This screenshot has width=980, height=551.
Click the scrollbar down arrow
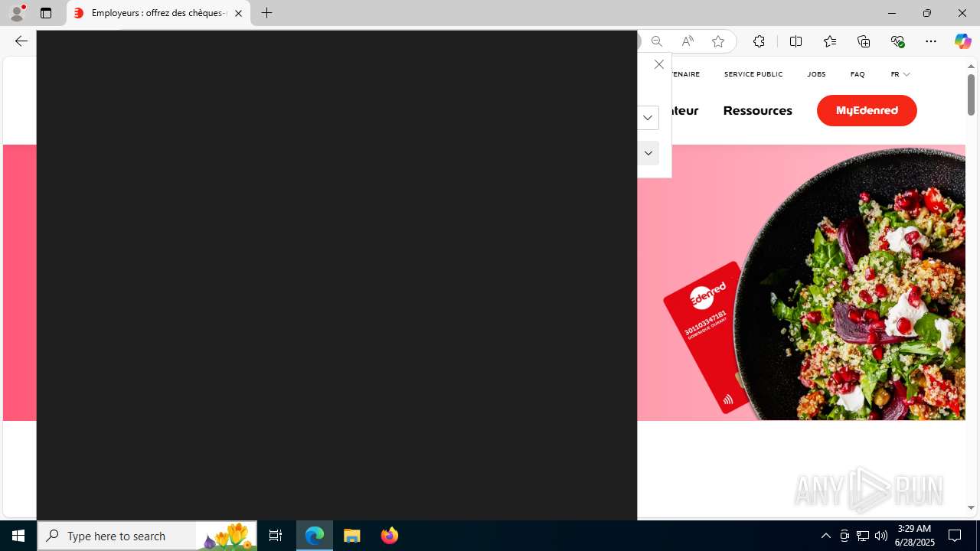click(971, 507)
